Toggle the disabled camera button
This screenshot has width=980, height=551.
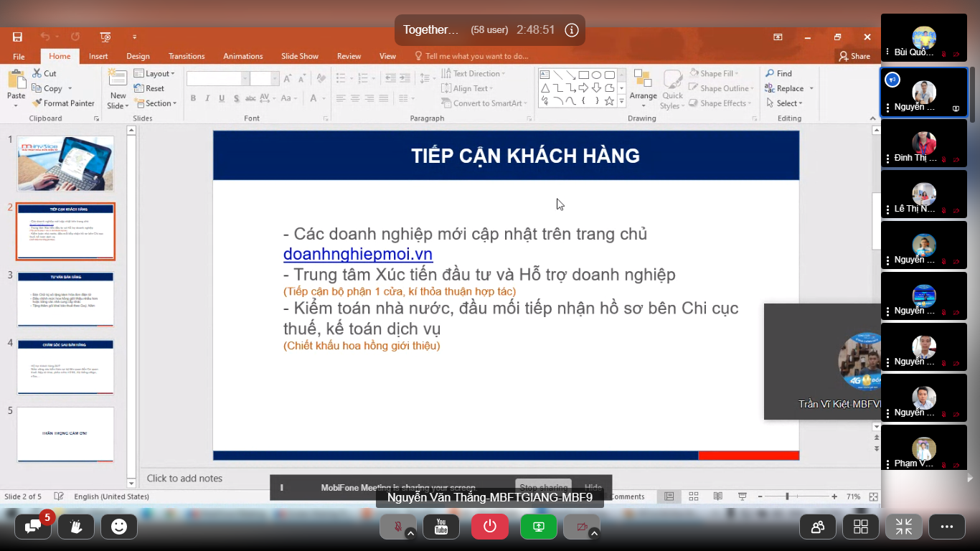pos(581,527)
